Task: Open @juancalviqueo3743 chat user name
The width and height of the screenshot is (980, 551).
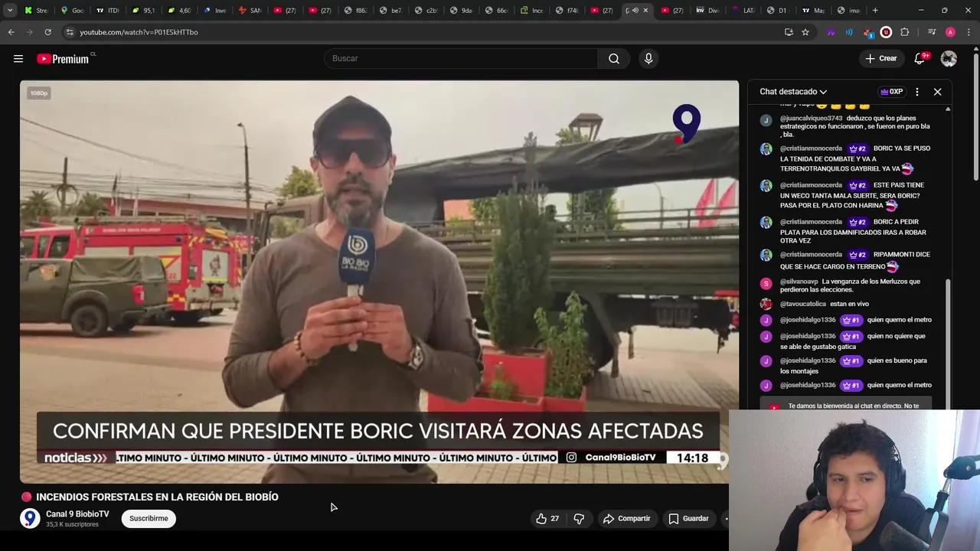Action: tap(811, 119)
